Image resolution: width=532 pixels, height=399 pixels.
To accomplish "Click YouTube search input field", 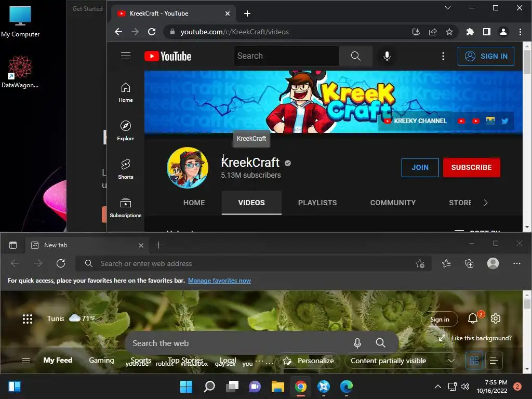I will pyautogui.click(x=287, y=56).
